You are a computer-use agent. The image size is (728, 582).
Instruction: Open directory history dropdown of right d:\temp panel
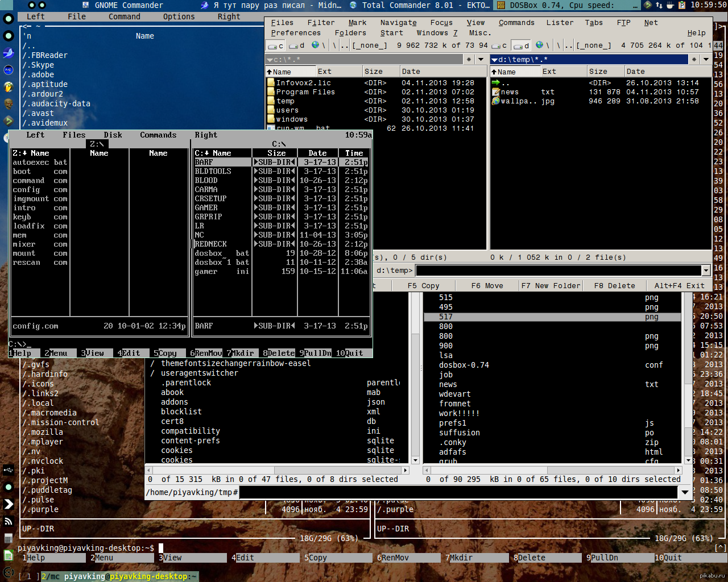pos(706,59)
